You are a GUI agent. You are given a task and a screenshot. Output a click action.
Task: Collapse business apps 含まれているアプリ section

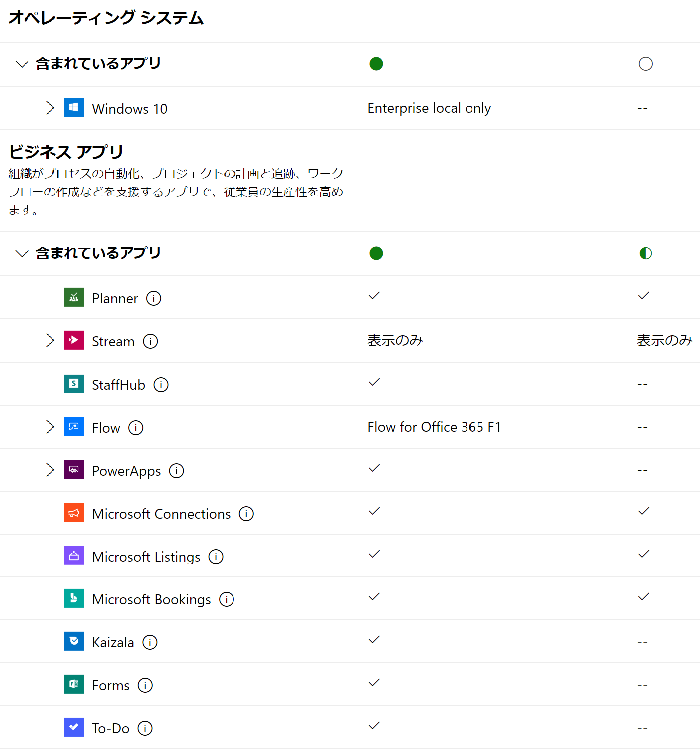coord(22,253)
